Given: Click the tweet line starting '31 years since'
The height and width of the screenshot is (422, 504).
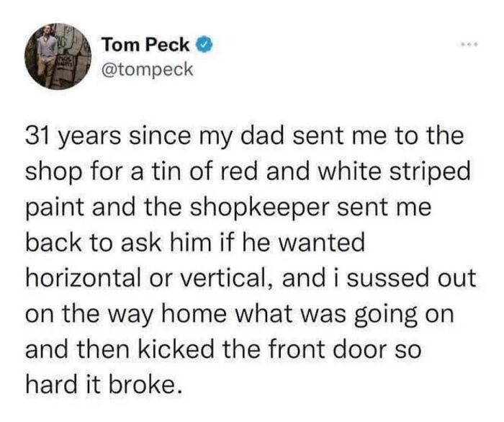Looking at the screenshot, I should pyautogui.click(x=245, y=137).
